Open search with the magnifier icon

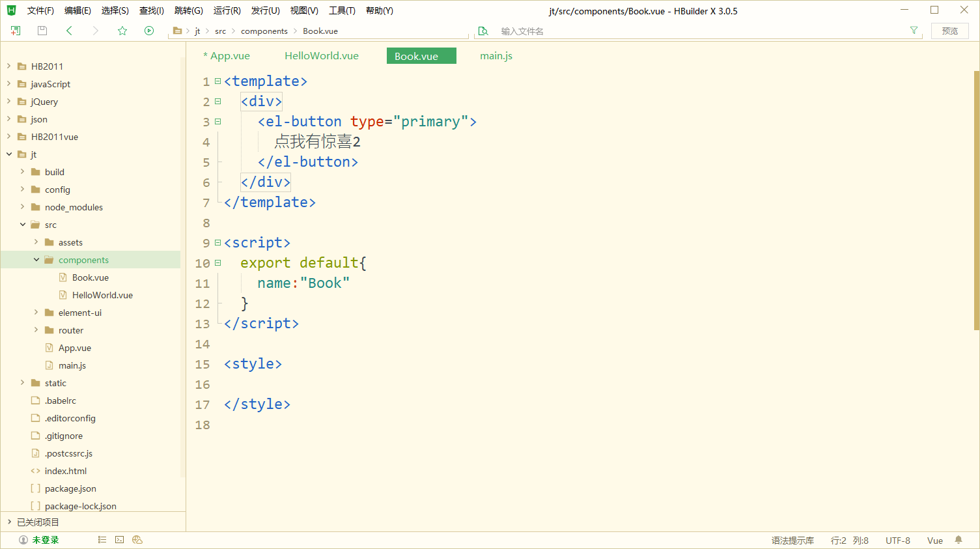point(483,31)
